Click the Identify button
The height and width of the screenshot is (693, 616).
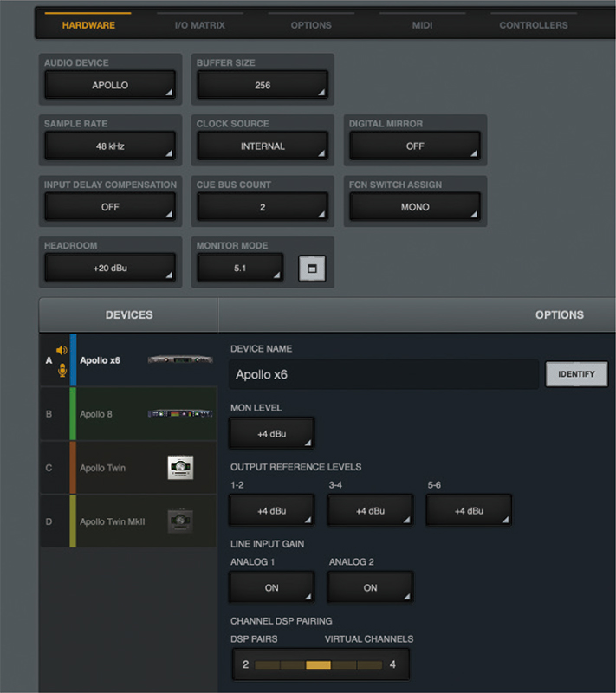(x=577, y=374)
